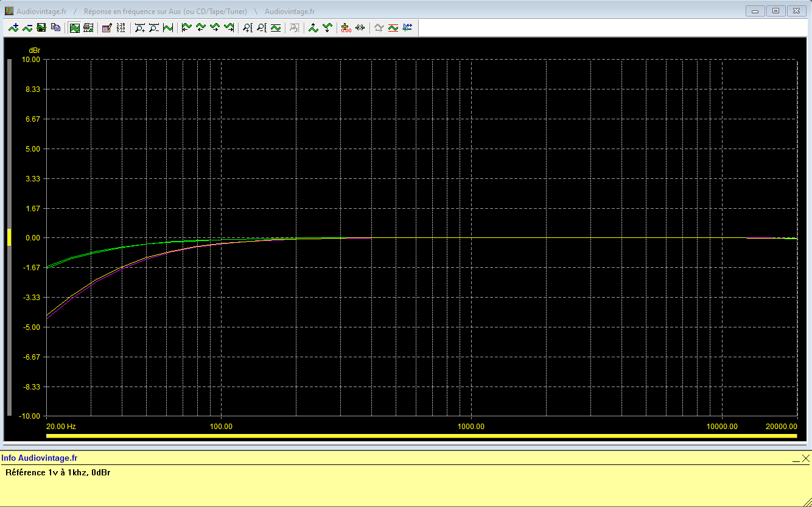Zoom out with the magnifier minus icon

[x=154, y=27]
